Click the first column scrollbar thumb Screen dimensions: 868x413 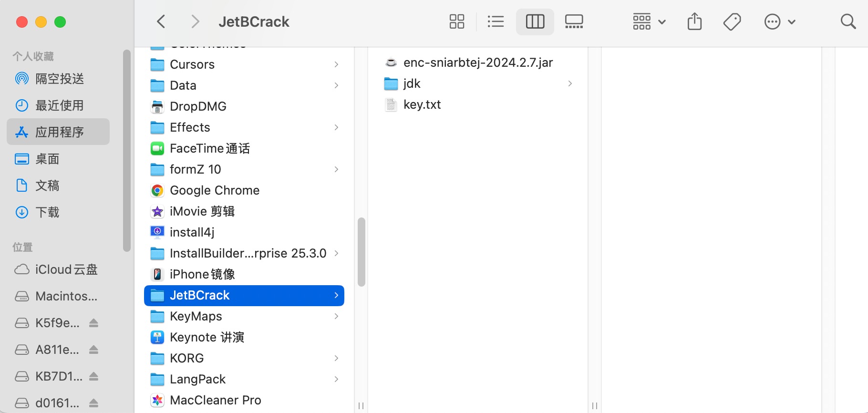pyautogui.click(x=362, y=252)
